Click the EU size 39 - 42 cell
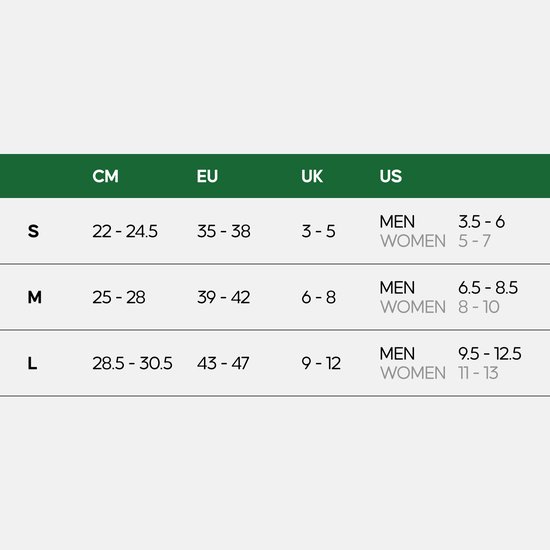The width and height of the screenshot is (550, 550). pos(223,297)
